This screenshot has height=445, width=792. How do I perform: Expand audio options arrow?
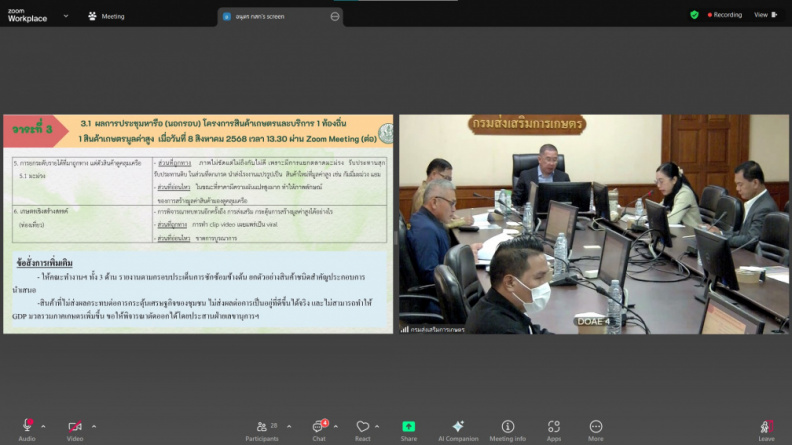pyautogui.click(x=43, y=426)
